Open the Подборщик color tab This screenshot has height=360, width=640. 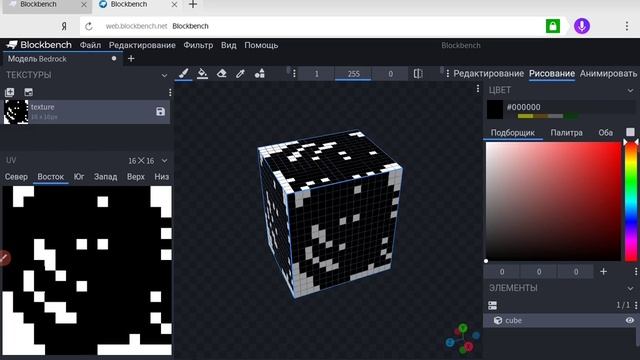(513, 133)
